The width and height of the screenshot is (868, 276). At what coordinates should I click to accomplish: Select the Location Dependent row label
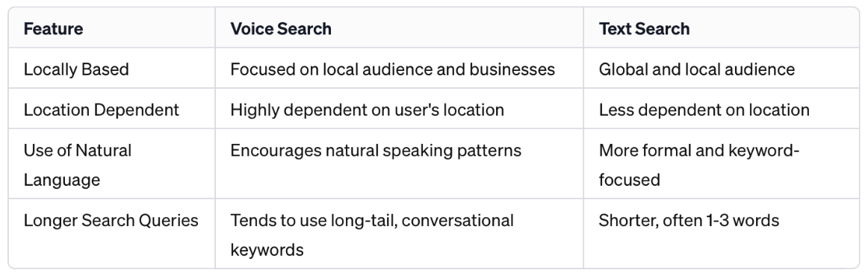[102, 110]
